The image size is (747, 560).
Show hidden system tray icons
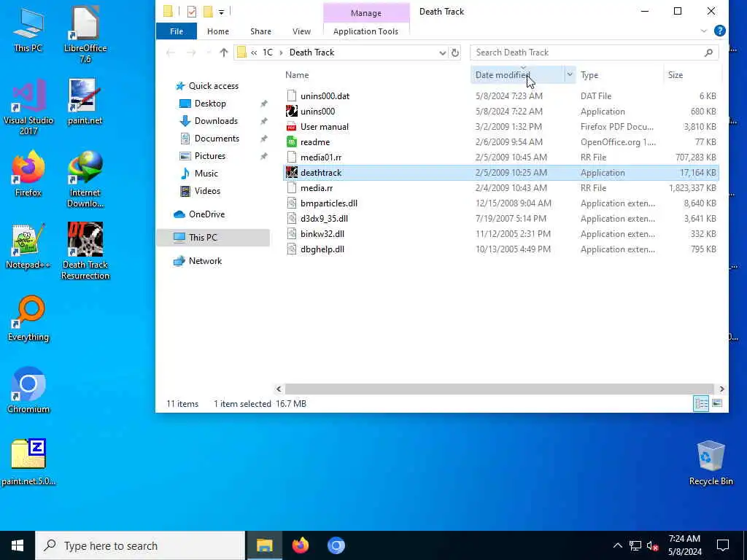(617, 545)
